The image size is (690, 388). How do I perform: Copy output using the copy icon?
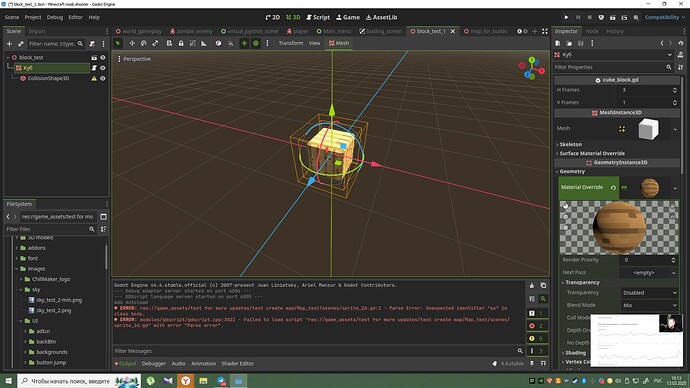(543, 286)
